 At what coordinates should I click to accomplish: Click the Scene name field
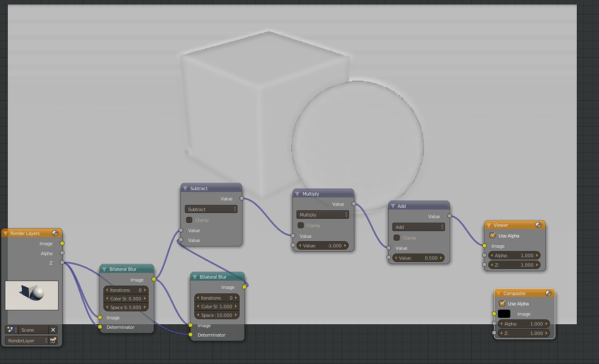pyautogui.click(x=33, y=330)
